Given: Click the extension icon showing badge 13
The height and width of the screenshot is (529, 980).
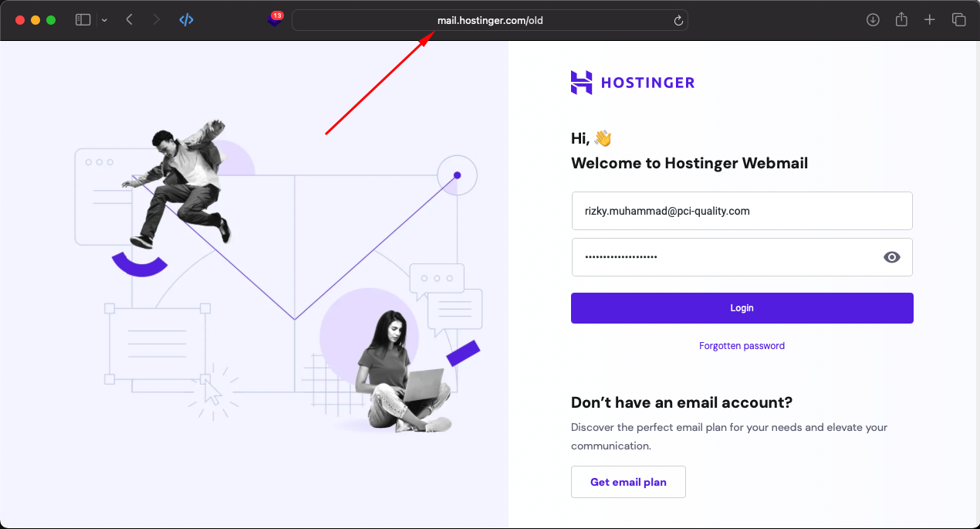Looking at the screenshot, I should 275,19.
